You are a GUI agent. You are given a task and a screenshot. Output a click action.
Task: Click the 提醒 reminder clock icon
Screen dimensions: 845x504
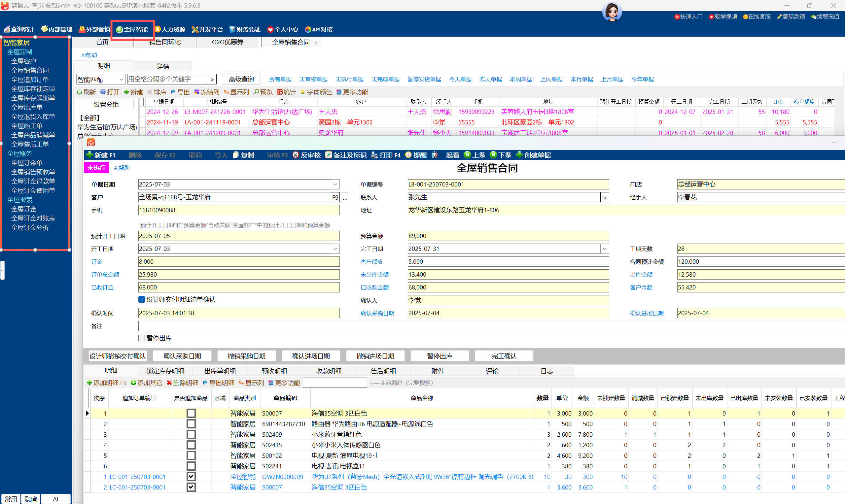pos(408,155)
